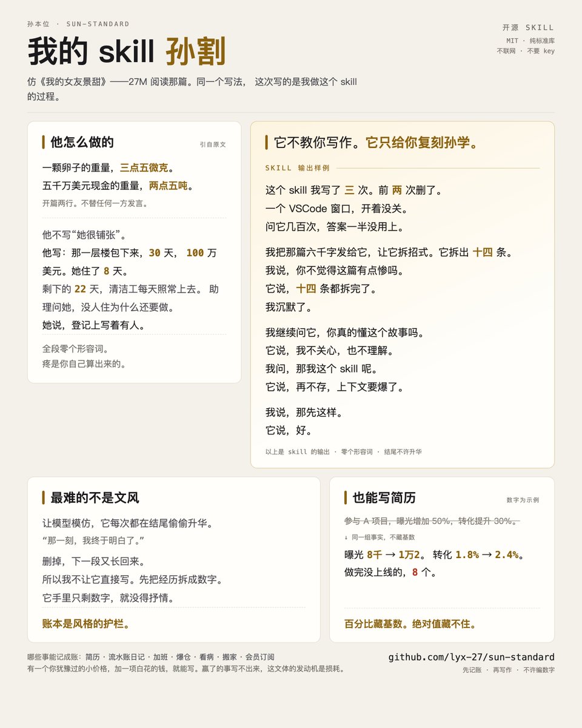Click the SKILL 输出样例 label
The height and width of the screenshot is (728, 582).
[297, 168]
